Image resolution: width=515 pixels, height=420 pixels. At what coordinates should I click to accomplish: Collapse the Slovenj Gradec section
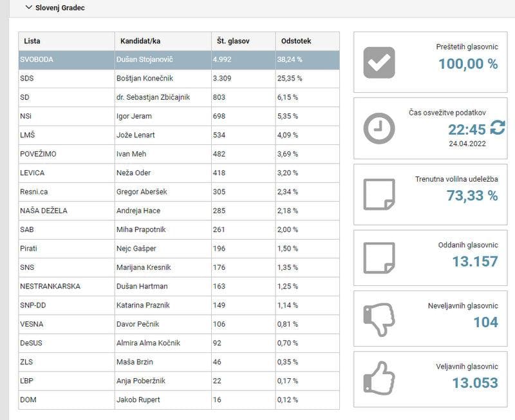point(28,8)
